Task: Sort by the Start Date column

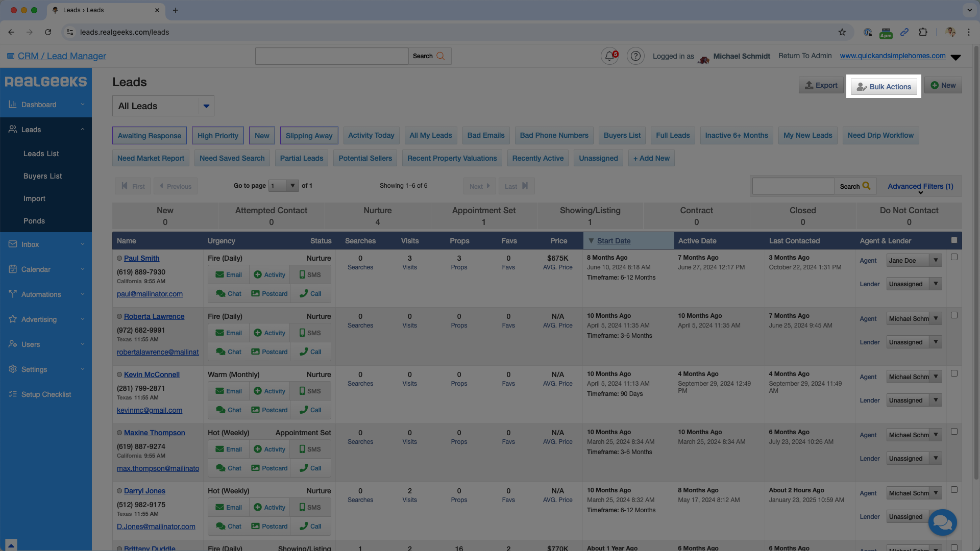Action: point(614,241)
